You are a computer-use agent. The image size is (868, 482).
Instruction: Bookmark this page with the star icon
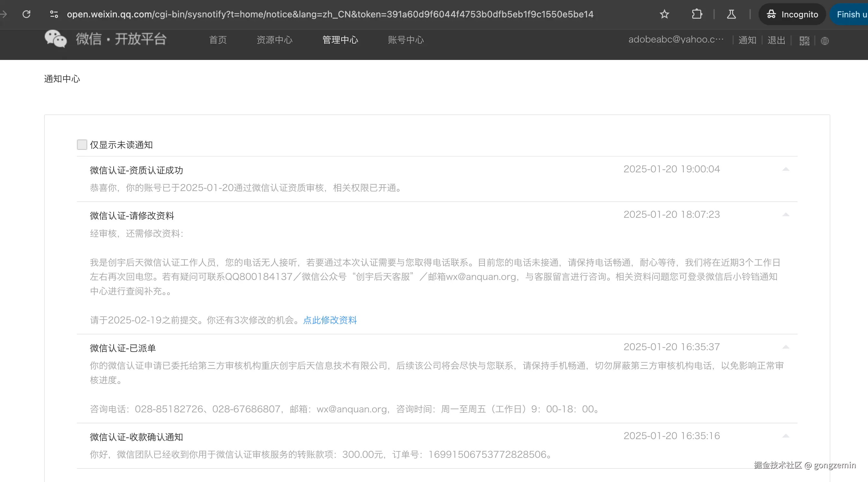(x=664, y=14)
